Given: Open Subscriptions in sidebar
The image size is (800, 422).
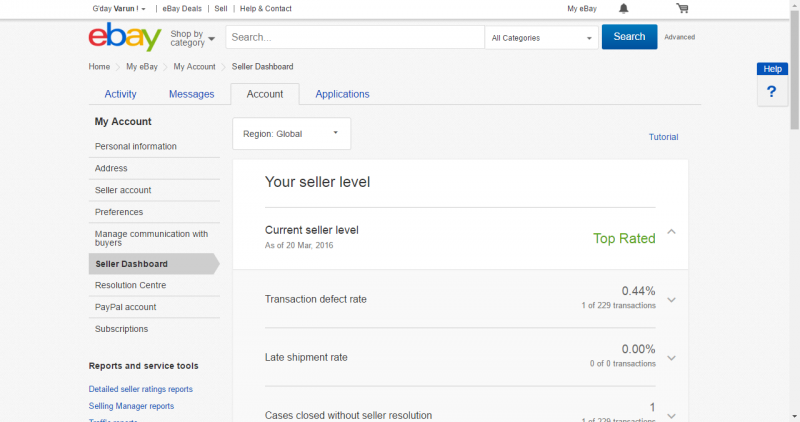Looking at the screenshot, I should (121, 329).
